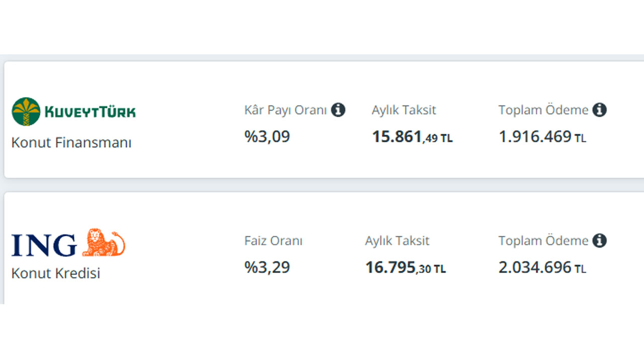Click the %3,29 interest rate value

pos(267,267)
